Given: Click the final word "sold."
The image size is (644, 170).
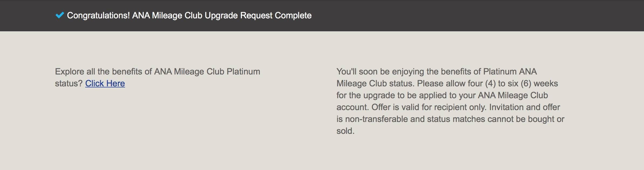Looking at the screenshot, I should pos(345,131).
